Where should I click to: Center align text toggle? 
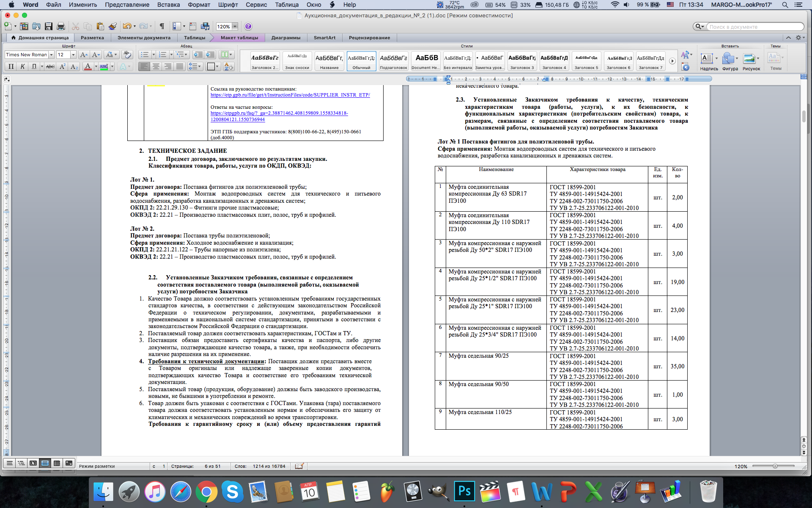point(156,66)
